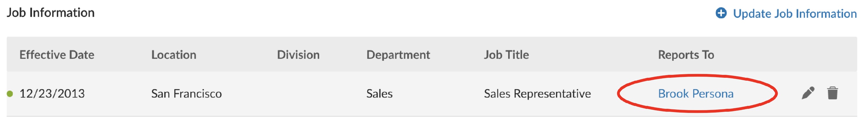Delete the job row with trash icon

click(832, 93)
